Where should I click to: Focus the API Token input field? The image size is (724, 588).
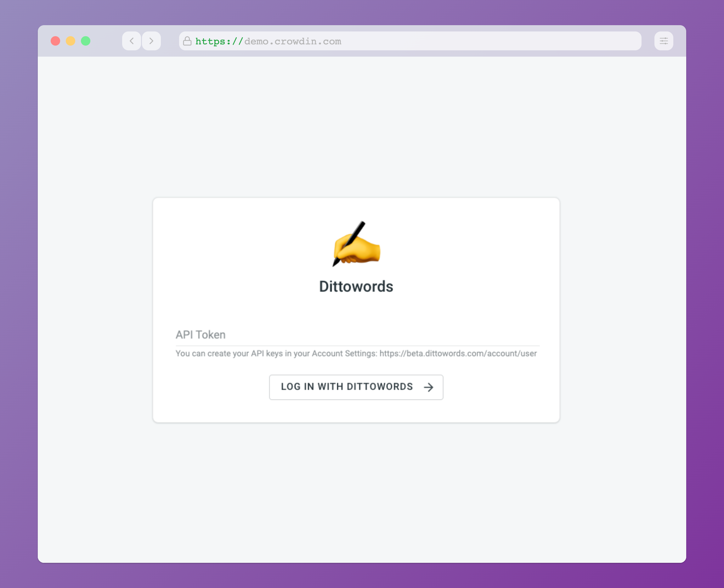pos(357,335)
